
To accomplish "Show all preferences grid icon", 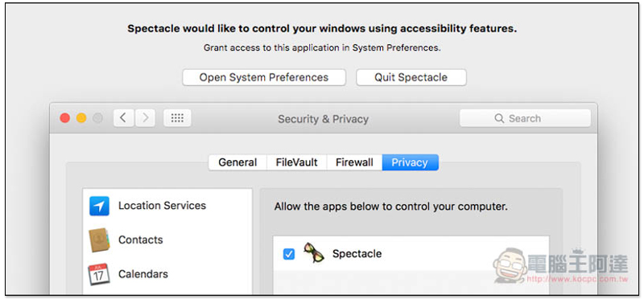I will click(x=177, y=118).
